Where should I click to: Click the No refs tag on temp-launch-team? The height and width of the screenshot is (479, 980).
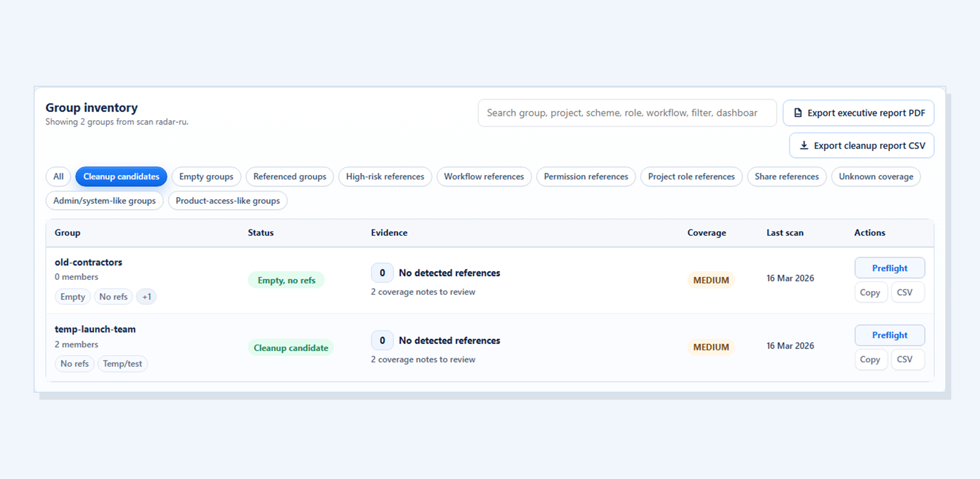pos(75,364)
